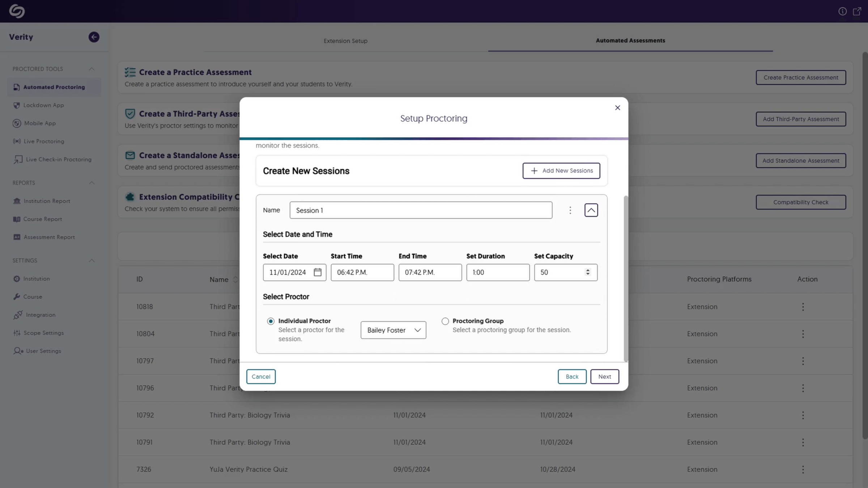Click the Add Third-Party Assessment button
The image size is (868, 488).
pyautogui.click(x=801, y=119)
